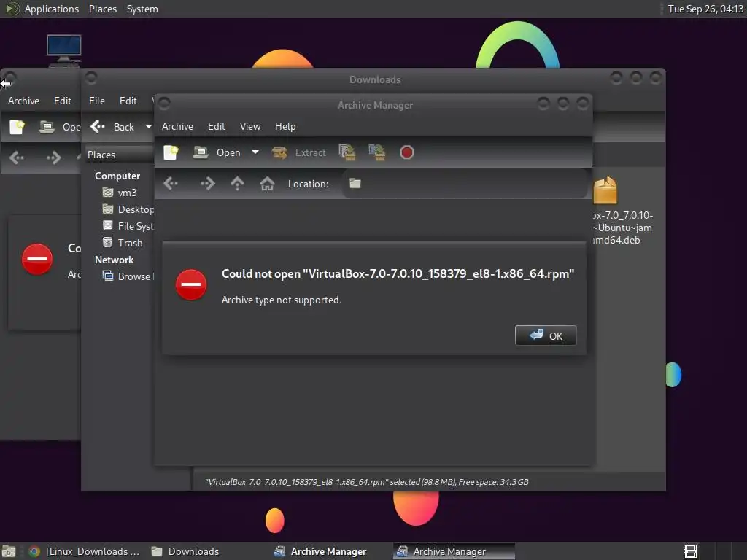Select Trash in Places sidebar
This screenshot has width=747, height=560.
coord(123,243)
